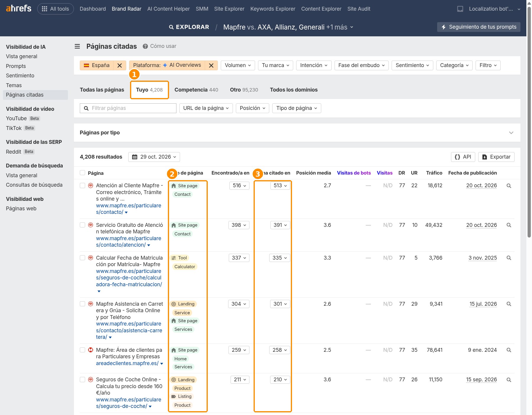Check the Atención al Cliente Mapfre row checkbox

click(x=82, y=185)
